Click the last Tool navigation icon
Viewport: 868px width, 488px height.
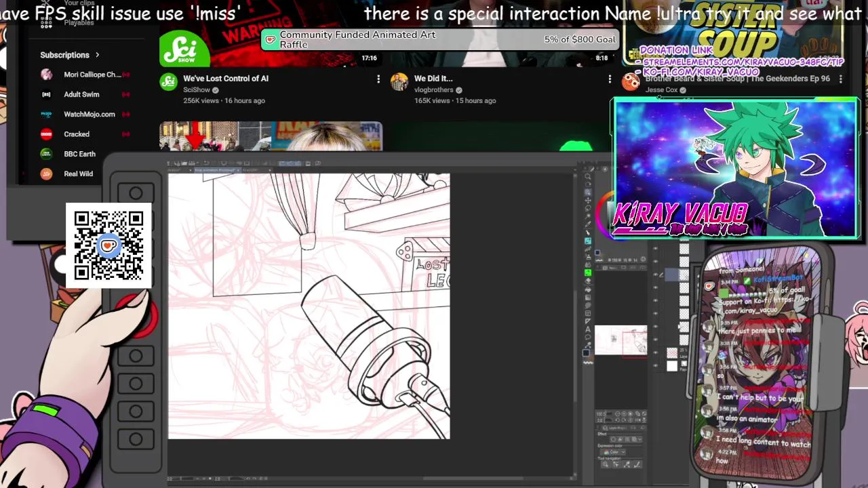[x=637, y=464]
